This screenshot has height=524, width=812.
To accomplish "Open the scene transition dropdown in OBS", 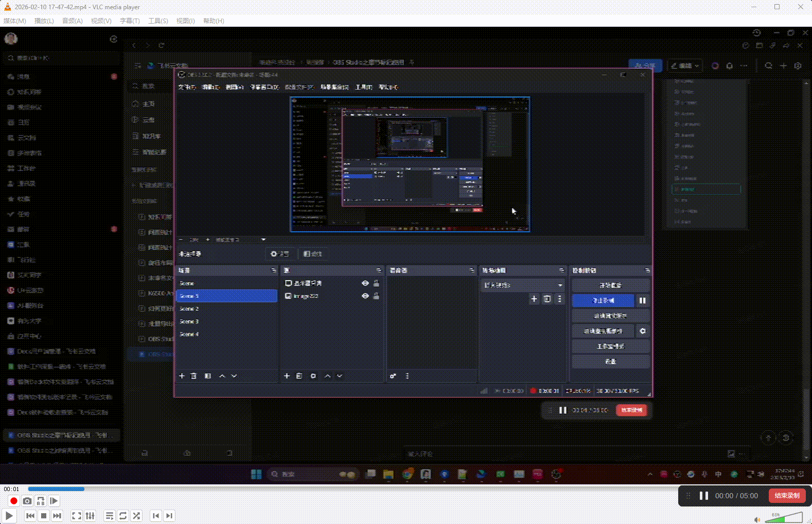I will (523, 285).
